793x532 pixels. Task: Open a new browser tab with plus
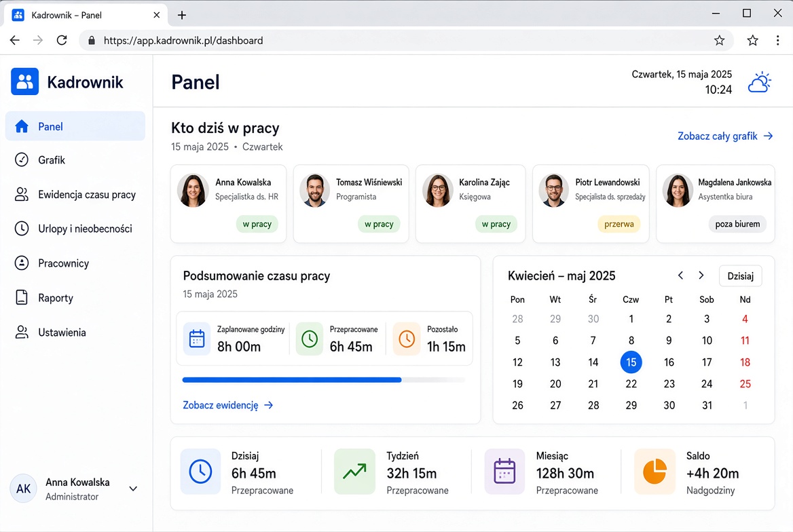(x=182, y=15)
